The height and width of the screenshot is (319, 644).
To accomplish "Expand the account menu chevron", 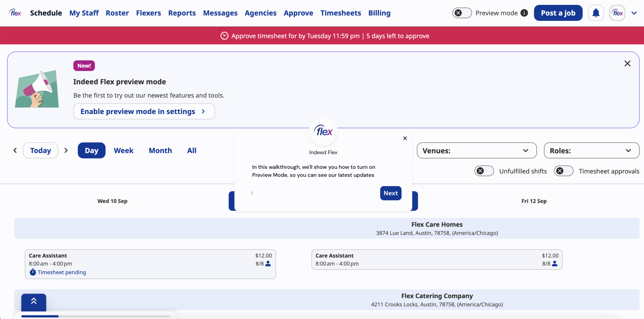I will [x=634, y=13].
